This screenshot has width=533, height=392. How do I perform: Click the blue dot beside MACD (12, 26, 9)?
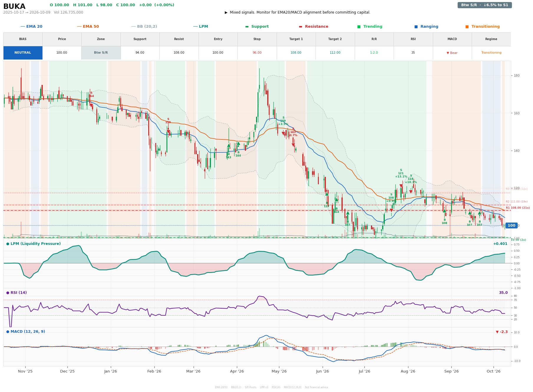pos(8,332)
